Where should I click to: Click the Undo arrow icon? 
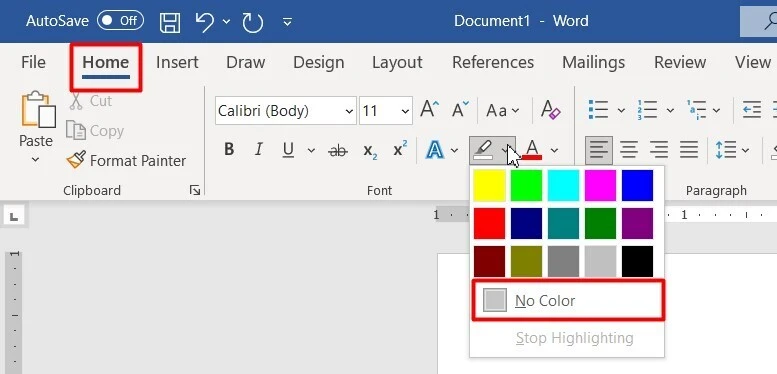[205, 22]
